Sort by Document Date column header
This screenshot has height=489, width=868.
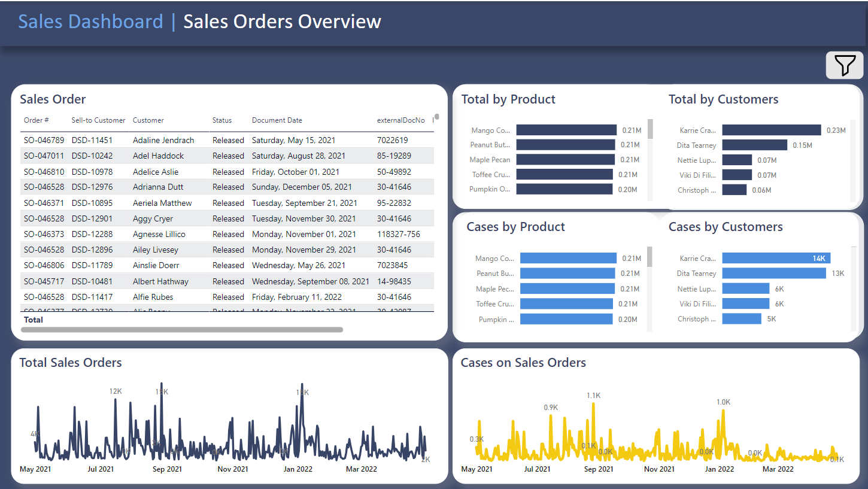[x=277, y=120]
